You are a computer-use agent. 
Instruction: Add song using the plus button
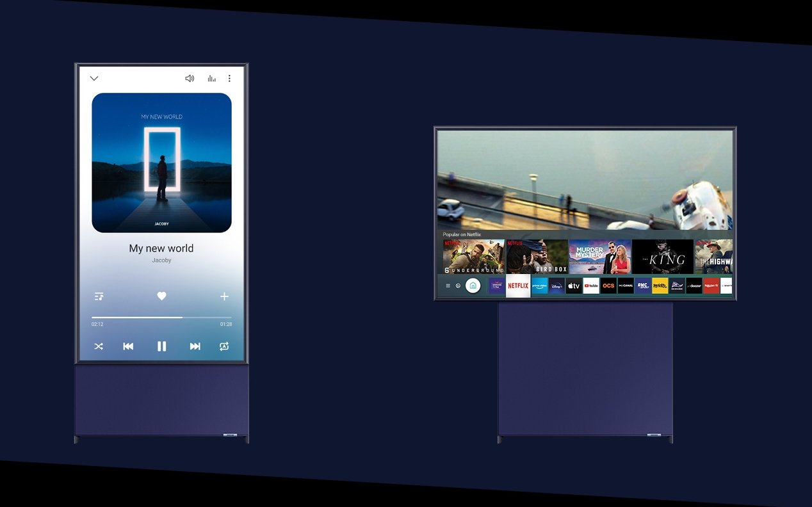click(x=224, y=296)
